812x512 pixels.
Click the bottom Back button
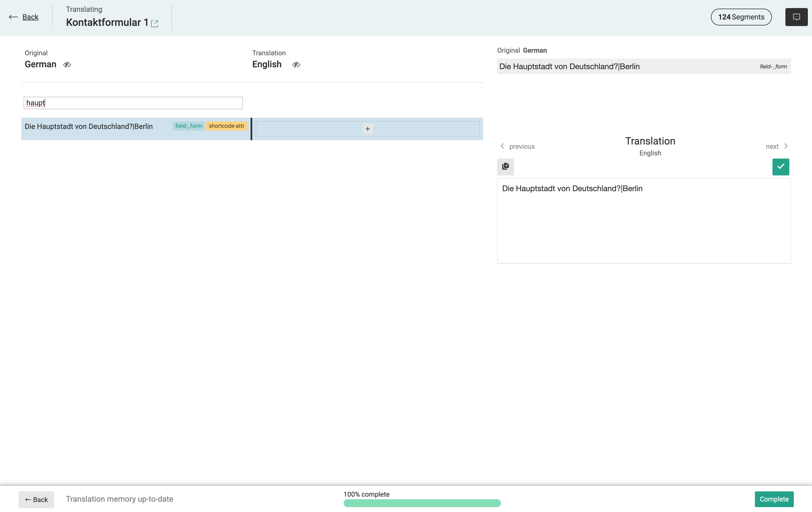(x=36, y=499)
